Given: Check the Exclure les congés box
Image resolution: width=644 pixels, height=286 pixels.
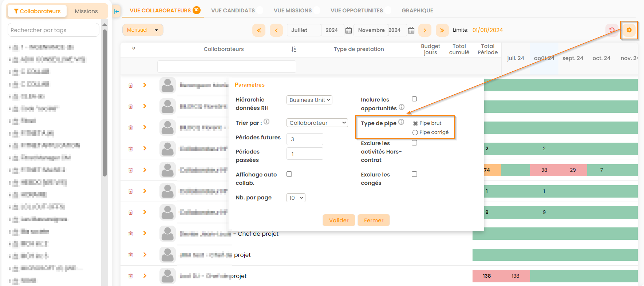Looking at the screenshot, I should click(414, 174).
